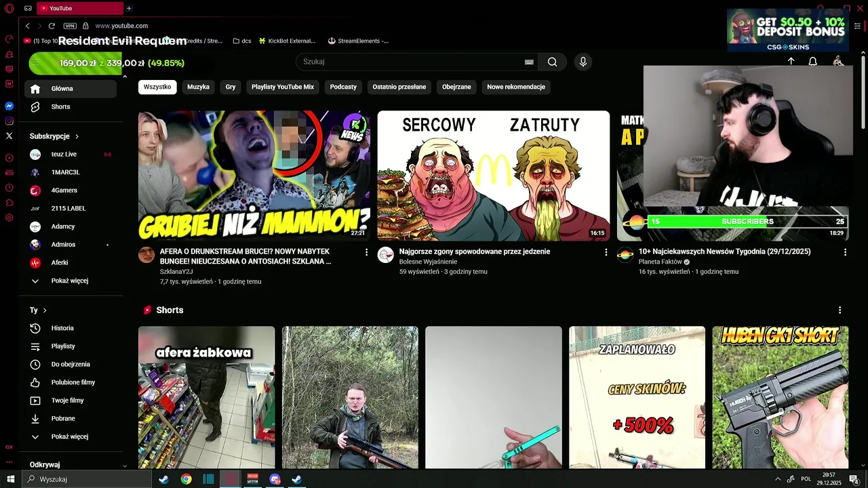Screen dimensions: 868x488
Task: Select the Ostatnio przesłane chip
Action: point(399,87)
